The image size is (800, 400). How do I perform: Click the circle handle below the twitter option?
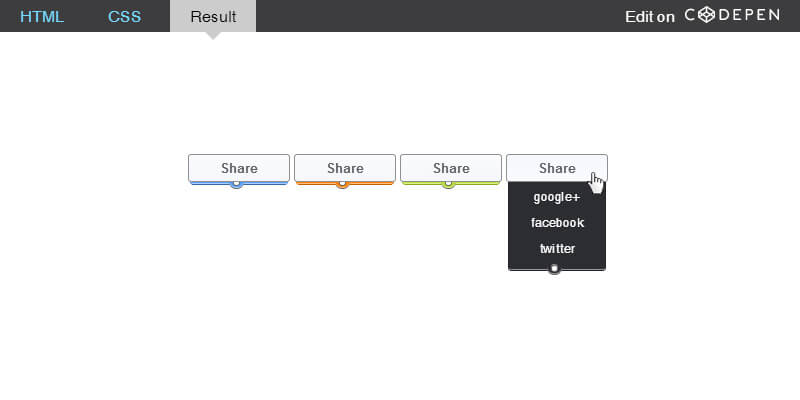click(x=554, y=269)
